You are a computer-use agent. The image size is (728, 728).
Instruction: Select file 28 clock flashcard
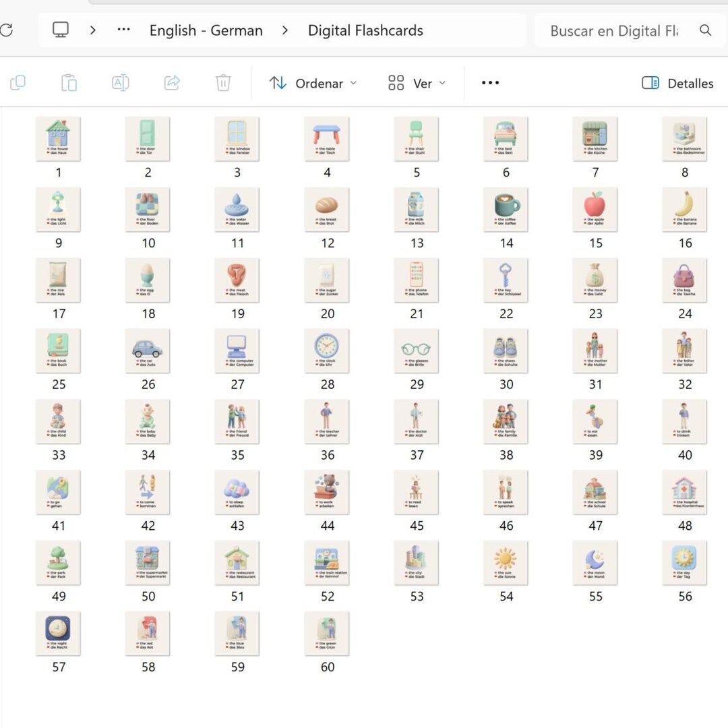coord(327,351)
